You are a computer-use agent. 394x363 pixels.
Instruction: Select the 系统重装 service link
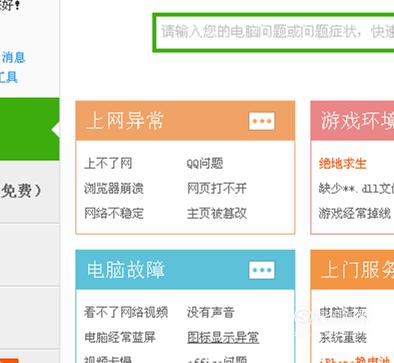(342, 337)
